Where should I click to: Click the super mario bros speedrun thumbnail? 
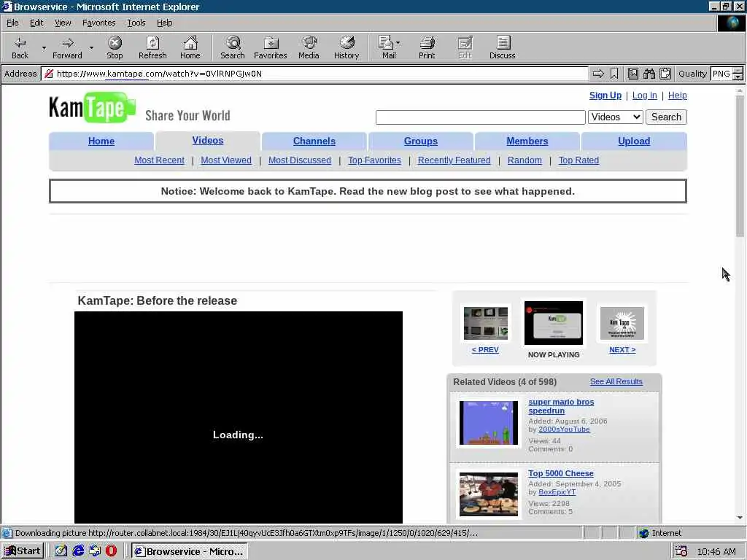[x=488, y=423]
